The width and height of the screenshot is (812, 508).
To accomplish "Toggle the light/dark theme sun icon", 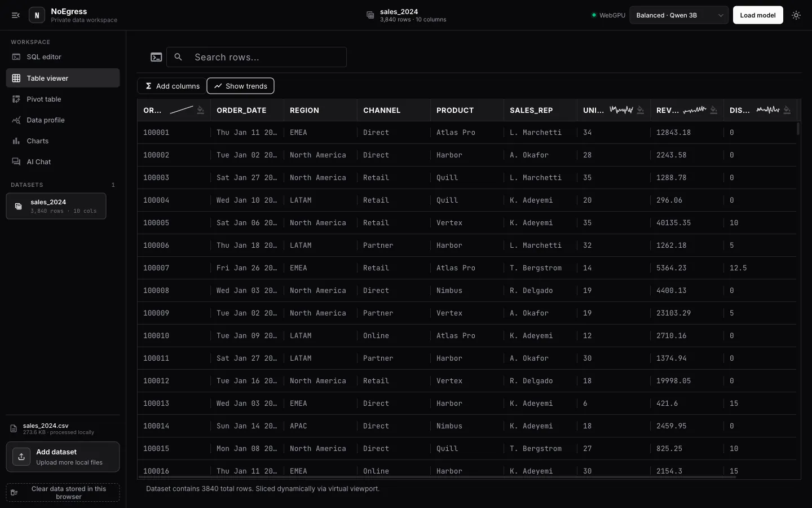I will (796, 15).
